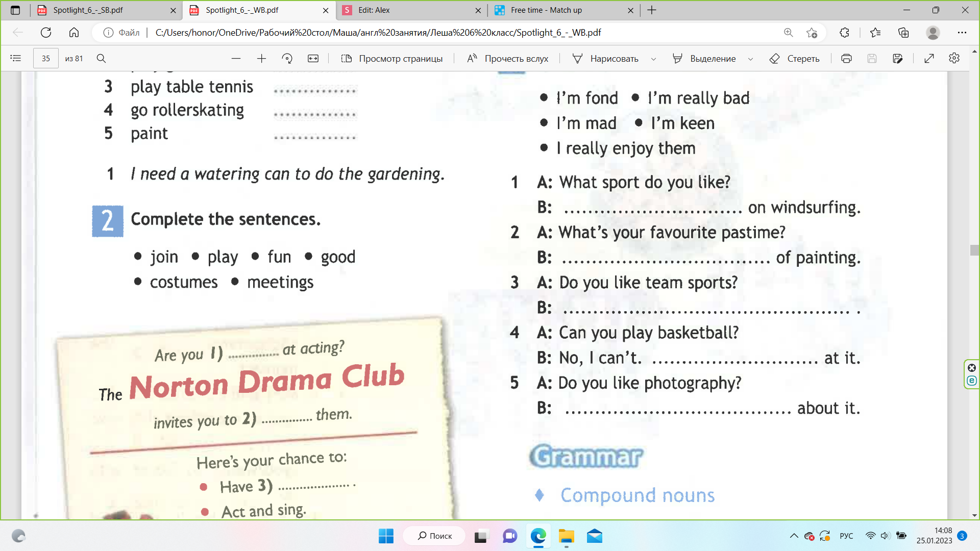Toggle Draw (Нарисовать) tool
Screen dimensions: 980x551
click(x=606, y=59)
